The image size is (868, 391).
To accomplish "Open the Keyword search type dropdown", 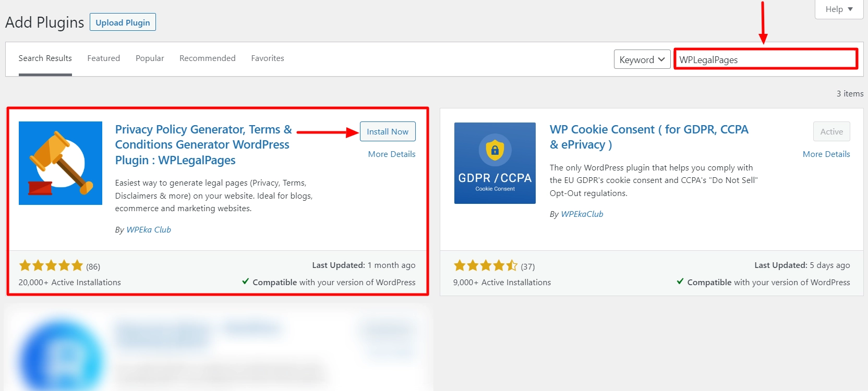I will pyautogui.click(x=642, y=59).
